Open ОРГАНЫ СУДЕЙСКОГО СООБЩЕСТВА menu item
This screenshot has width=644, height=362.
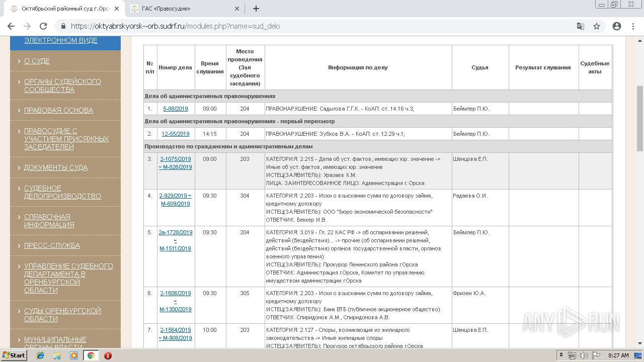tap(62, 85)
